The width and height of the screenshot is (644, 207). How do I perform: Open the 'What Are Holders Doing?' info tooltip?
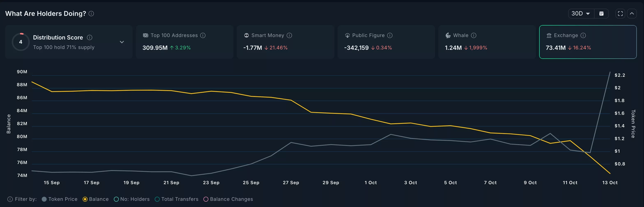(91, 14)
